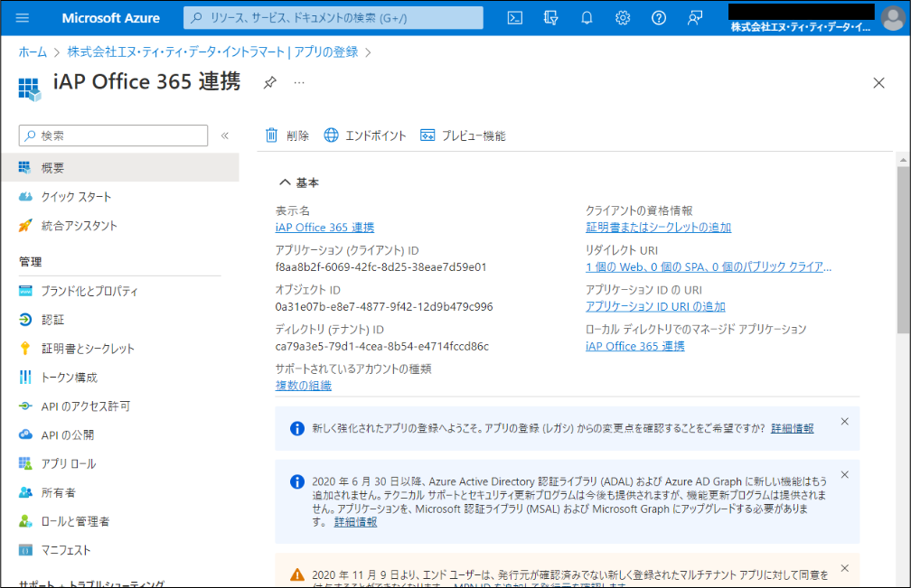Collapse the 基本 section chevron
The height and width of the screenshot is (588, 911).
(284, 182)
